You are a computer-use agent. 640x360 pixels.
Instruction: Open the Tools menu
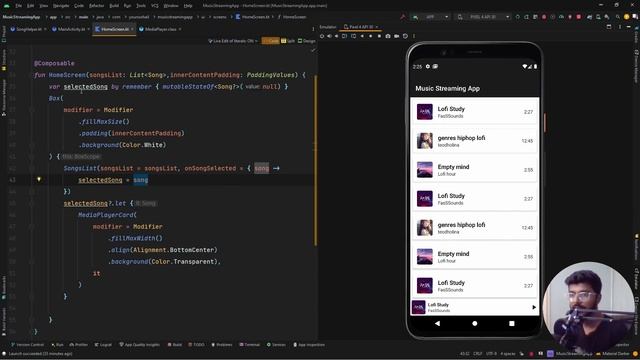(141, 6)
